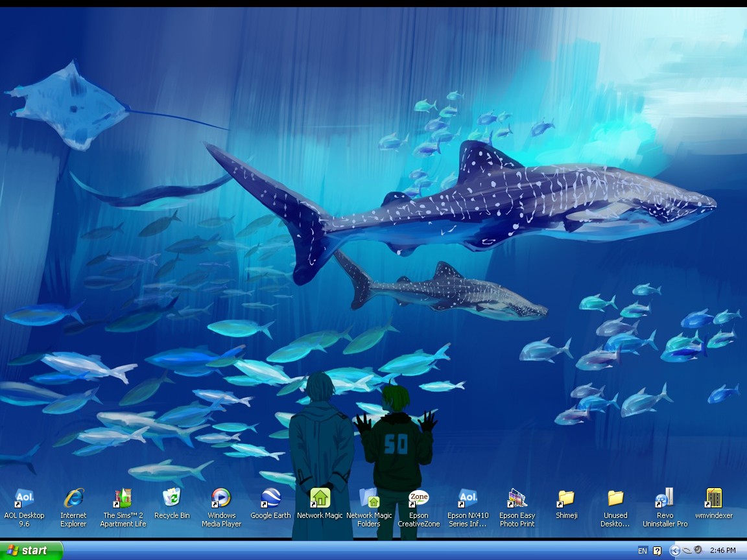The height and width of the screenshot is (560, 747).
Task: Select the Unused Desktop folder icon
Action: pos(615,507)
